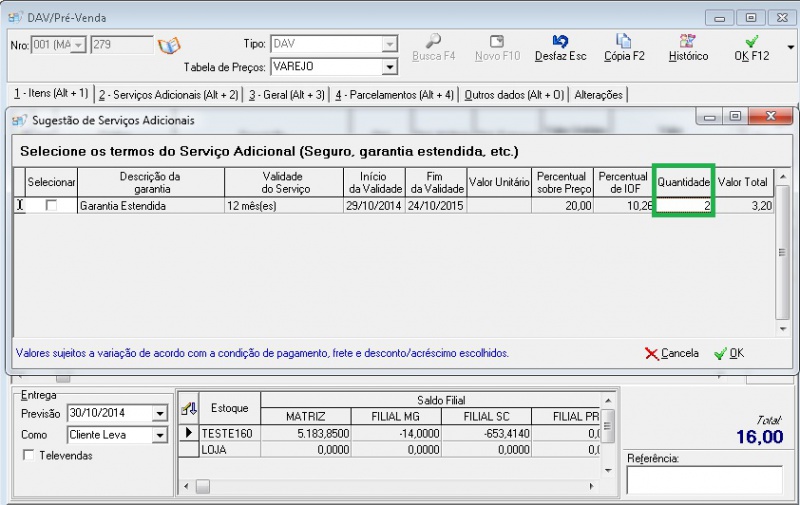Open Cópia F2 copy tool

624,42
